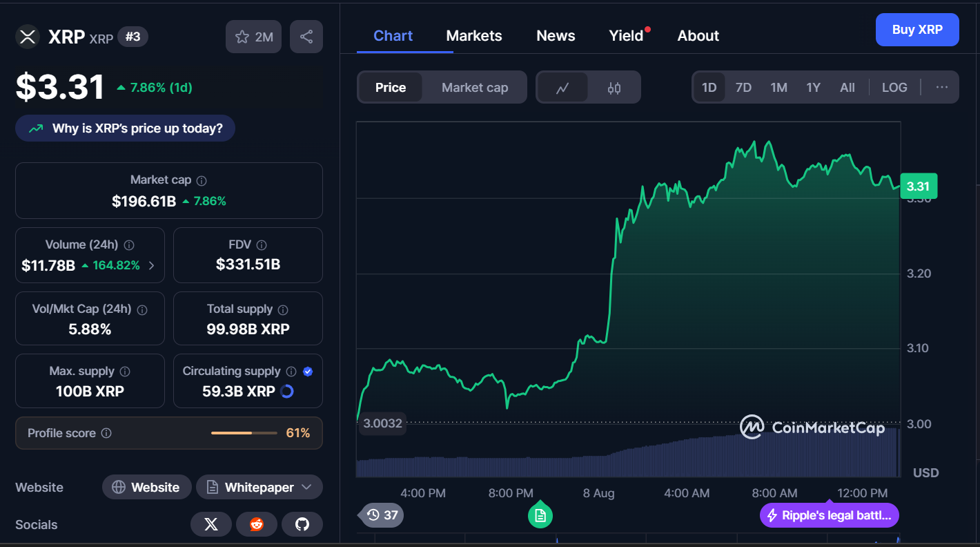Expand the Whitepaper dropdown
Screen dimensions: 980x547
259,488
